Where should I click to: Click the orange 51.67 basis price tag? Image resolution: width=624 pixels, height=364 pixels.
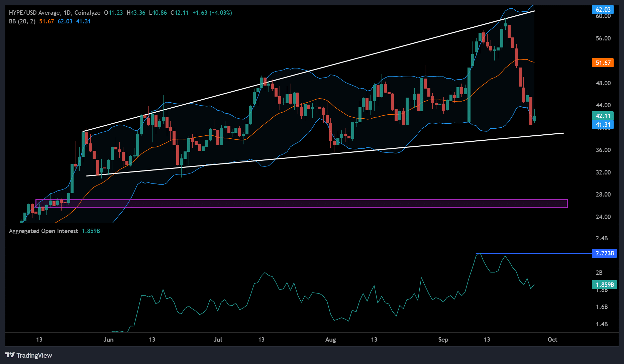pyautogui.click(x=603, y=63)
